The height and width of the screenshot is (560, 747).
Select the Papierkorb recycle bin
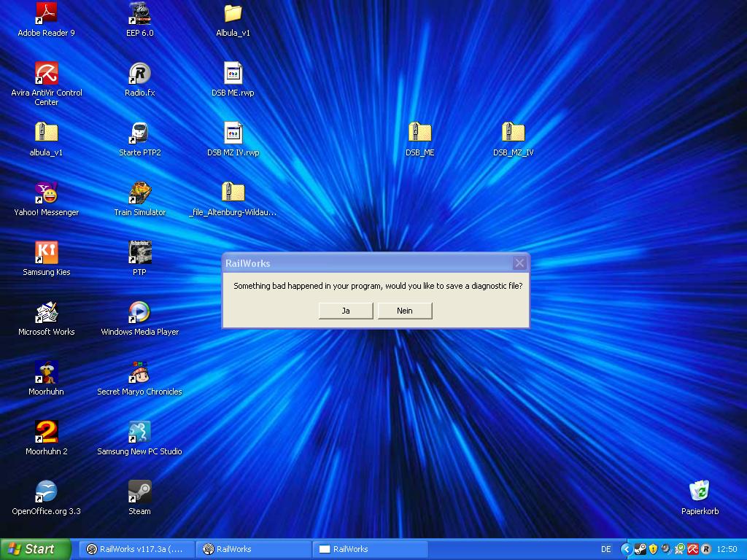tap(700, 498)
